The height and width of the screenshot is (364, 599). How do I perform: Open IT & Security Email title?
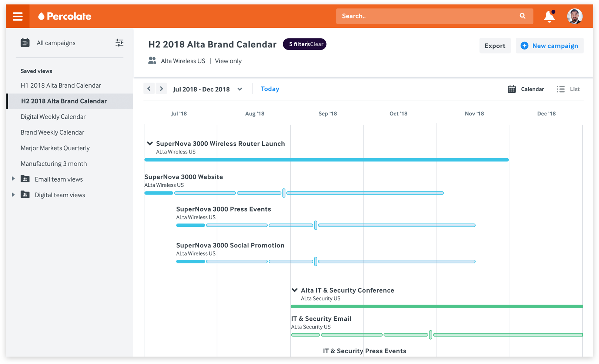[x=321, y=318]
